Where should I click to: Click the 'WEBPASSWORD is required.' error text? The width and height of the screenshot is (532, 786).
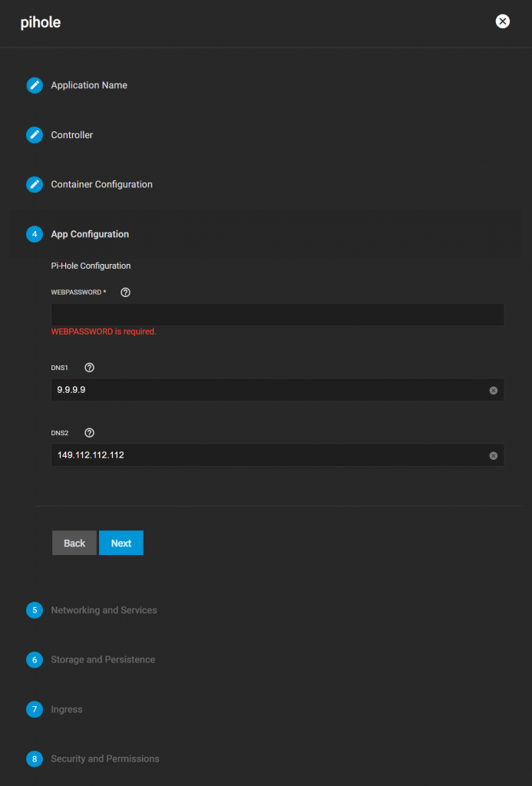[104, 332]
